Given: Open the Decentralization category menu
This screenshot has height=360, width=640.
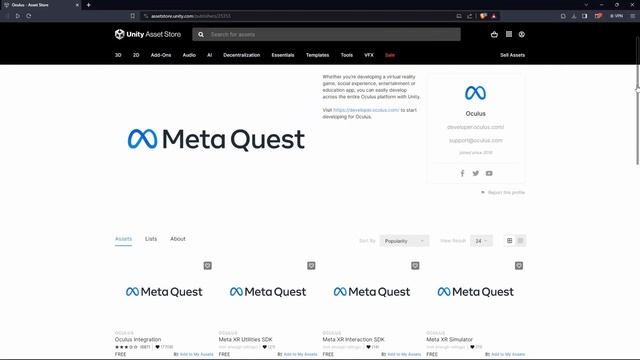Looking at the screenshot, I should click(x=242, y=55).
